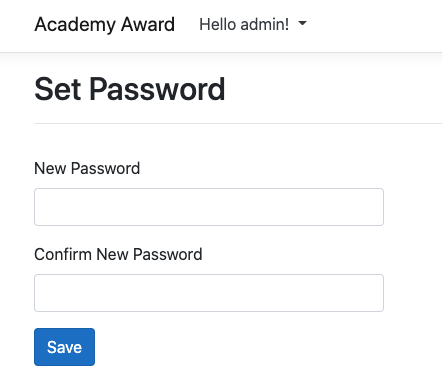
Task: Click the horizontal divider under Set Password
Action: (x=238, y=123)
